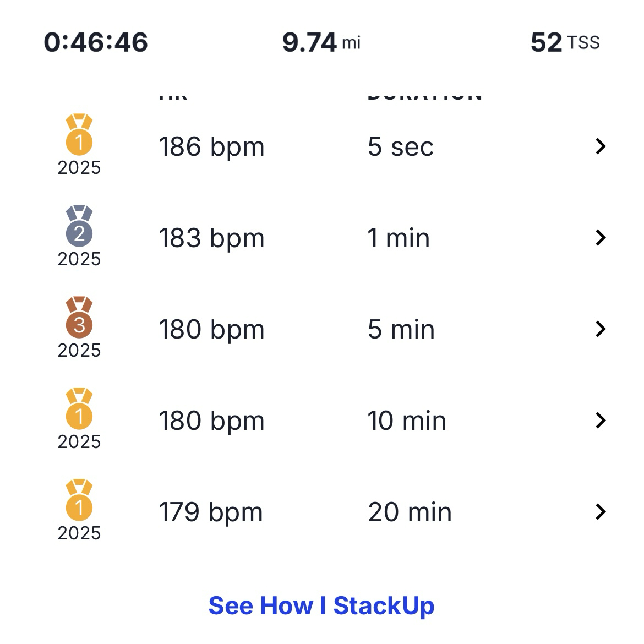Screen dimensions: 644x644
Task: Tap the gold medal for 10 min peak
Action: point(79,410)
